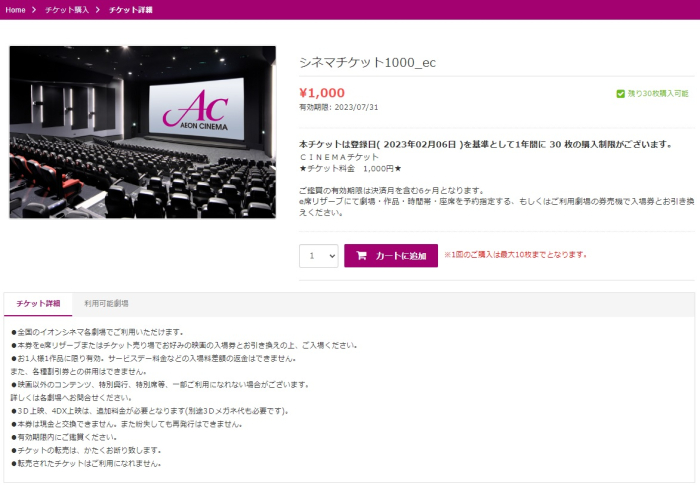This screenshot has width=700, height=485.
Task: Click the 有効期限 2023/07/31 expiry text
Action: coord(339,106)
